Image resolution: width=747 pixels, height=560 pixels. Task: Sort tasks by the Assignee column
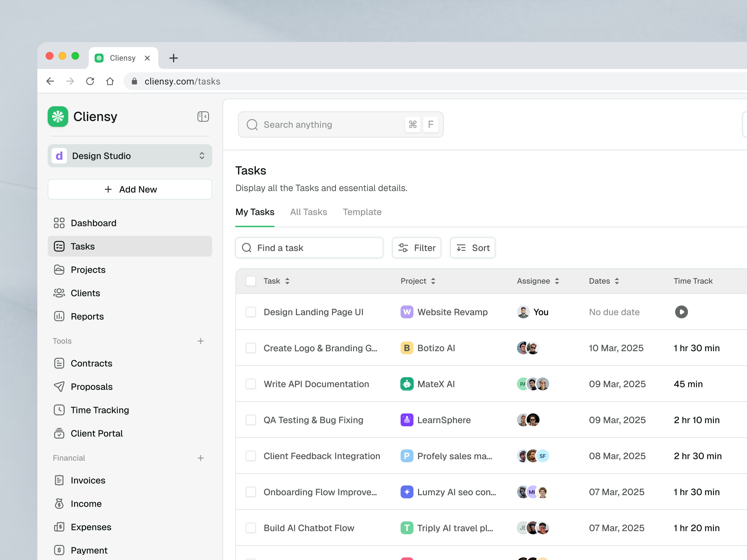(557, 281)
